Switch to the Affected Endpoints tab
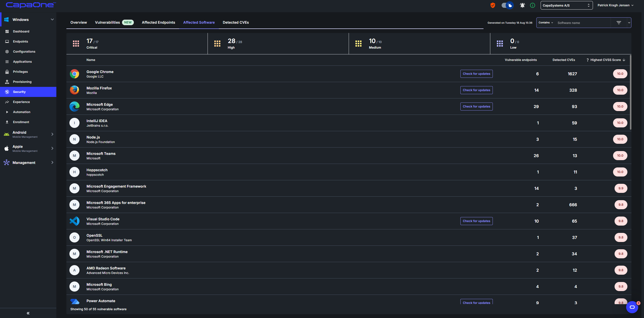644x318 pixels. (158, 22)
